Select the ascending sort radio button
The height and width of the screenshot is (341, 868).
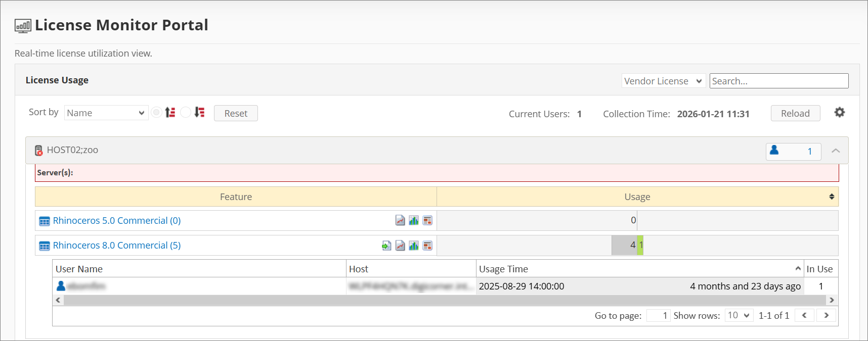click(157, 112)
